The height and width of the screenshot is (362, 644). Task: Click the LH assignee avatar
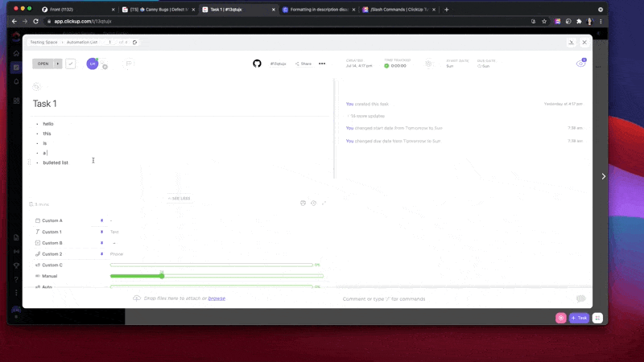[x=93, y=64]
